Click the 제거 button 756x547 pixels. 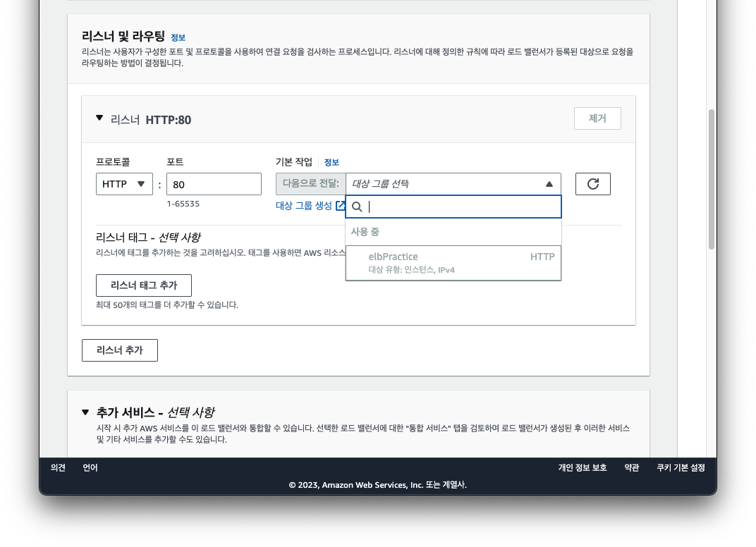point(597,118)
